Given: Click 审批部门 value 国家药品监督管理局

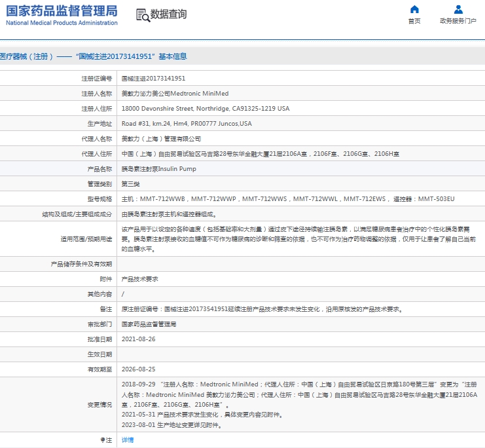Looking at the screenshot, I should pos(149,324).
